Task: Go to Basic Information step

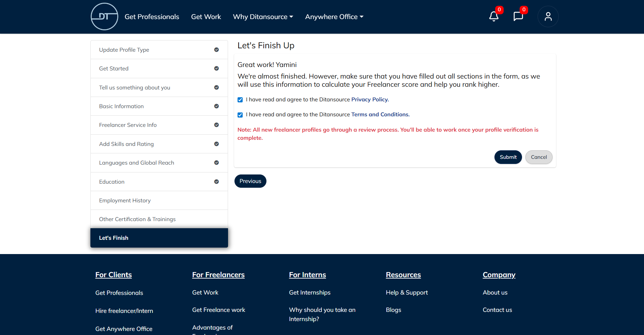Action: pos(159,106)
